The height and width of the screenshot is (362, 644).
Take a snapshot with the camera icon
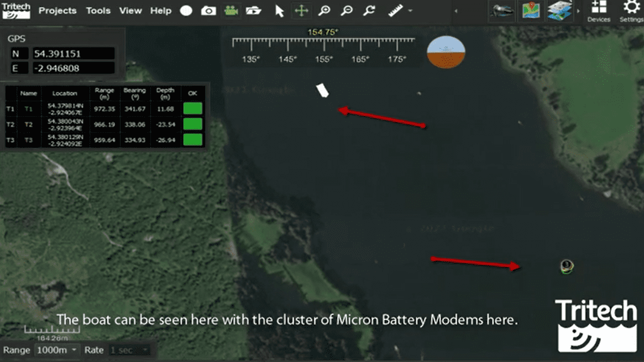[208, 11]
